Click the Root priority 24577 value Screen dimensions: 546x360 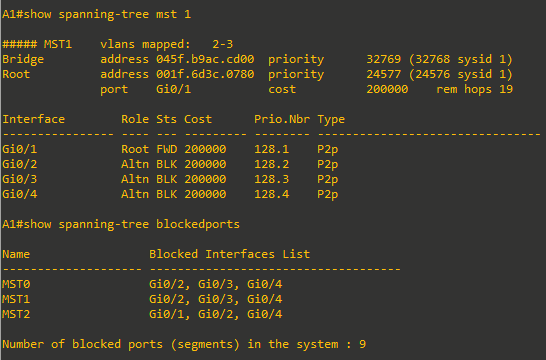click(383, 74)
